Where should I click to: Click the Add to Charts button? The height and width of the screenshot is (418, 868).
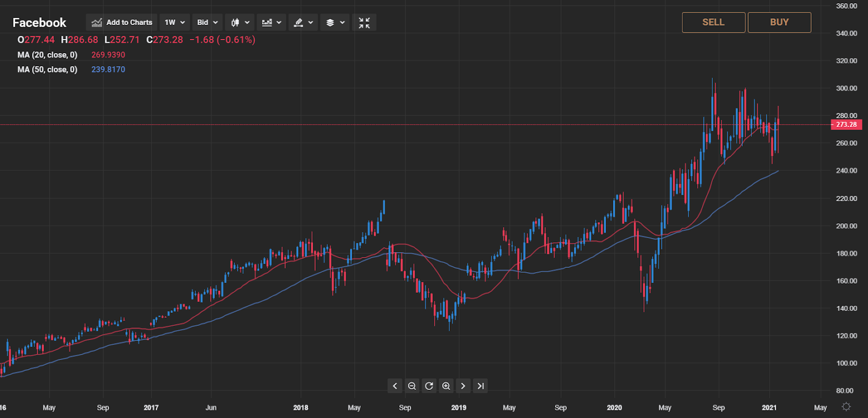(122, 22)
